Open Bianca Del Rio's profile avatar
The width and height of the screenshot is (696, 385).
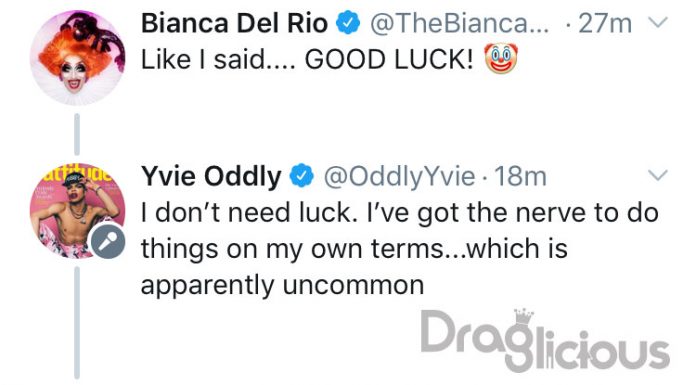(x=78, y=58)
